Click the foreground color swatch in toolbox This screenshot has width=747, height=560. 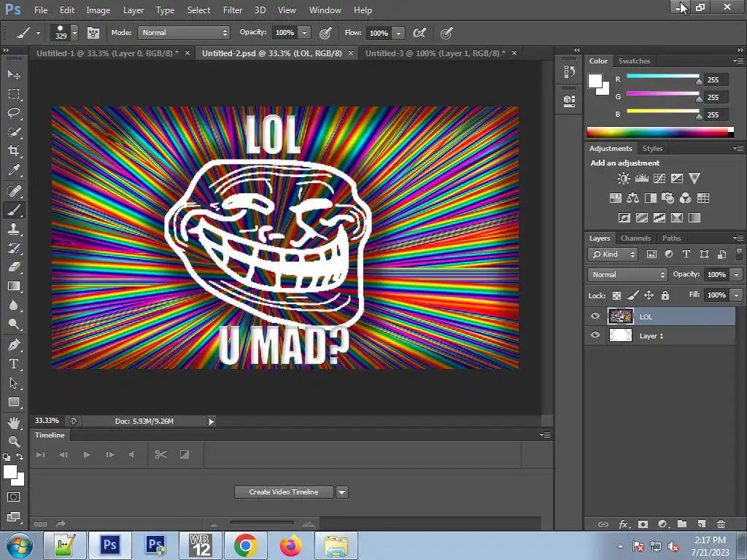click(x=10, y=472)
